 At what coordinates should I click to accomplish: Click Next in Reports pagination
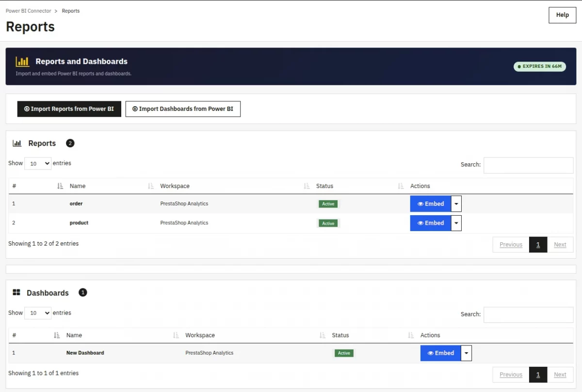[x=560, y=245]
